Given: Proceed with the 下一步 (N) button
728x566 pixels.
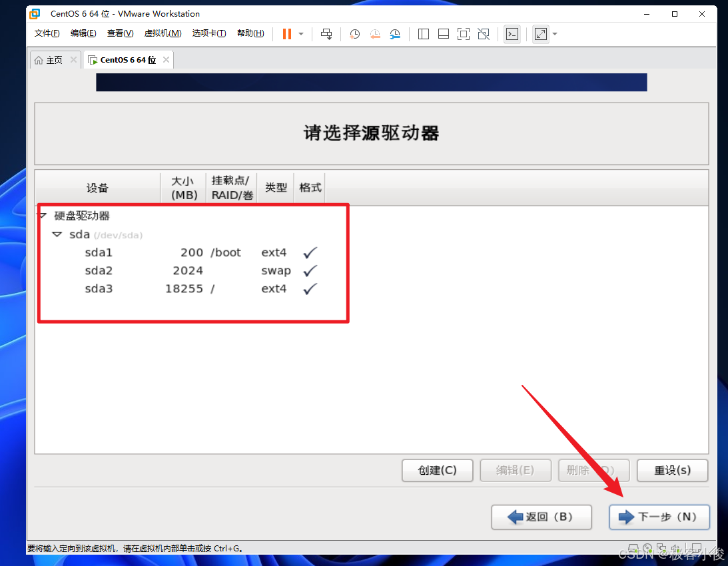Looking at the screenshot, I should tap(659, 517).
